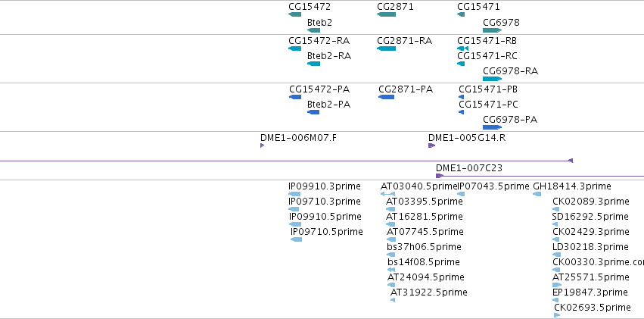Click the CG6978 gene glyph

(492, 30)
